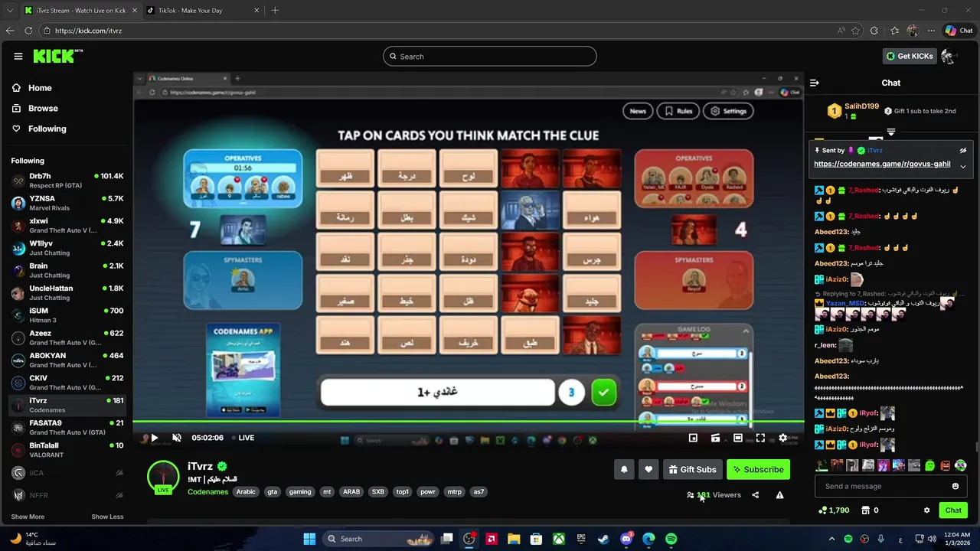The width and height of the screenshot is (980, 551).
Task: Click the Get KICKs button
Action: (x=909, y=56)
